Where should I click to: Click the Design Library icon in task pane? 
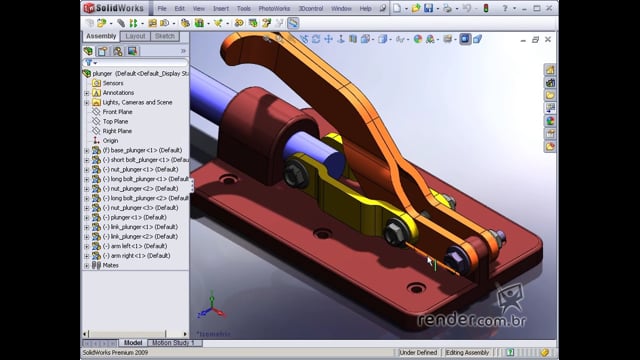(550, 83)
